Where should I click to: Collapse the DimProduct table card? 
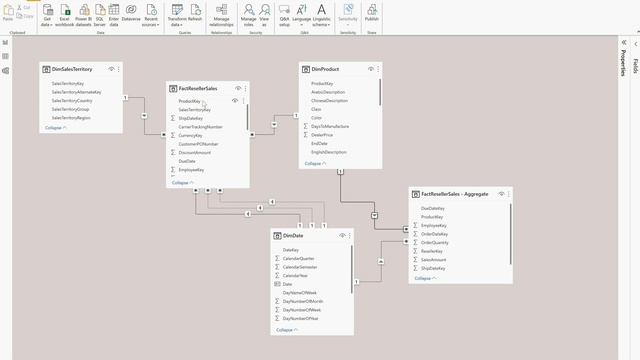[x=315, y=164]
